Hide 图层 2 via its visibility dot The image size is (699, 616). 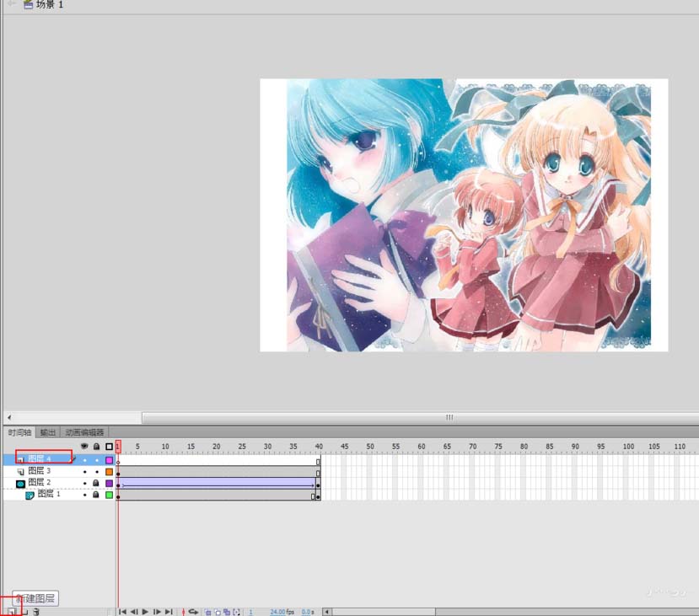84,483
